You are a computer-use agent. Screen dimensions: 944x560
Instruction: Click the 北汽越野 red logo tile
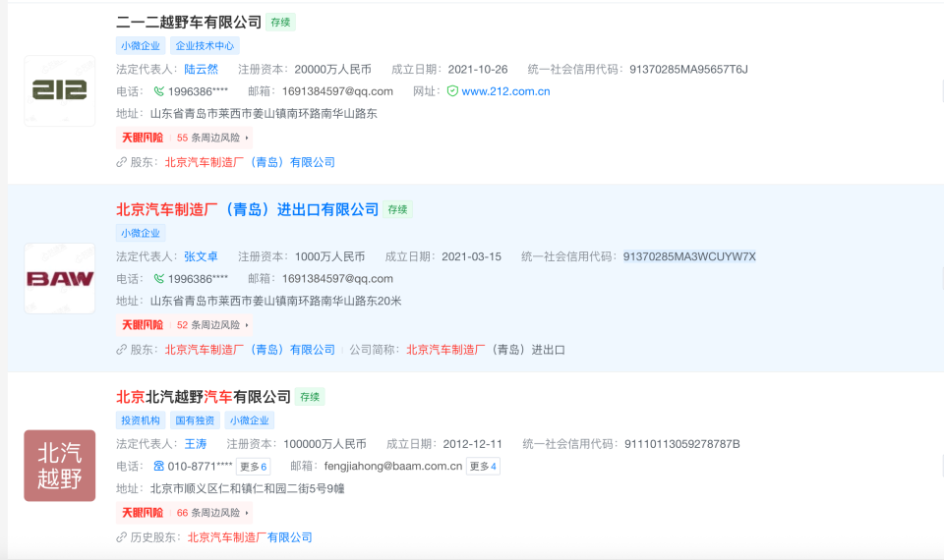click(60, 466)
